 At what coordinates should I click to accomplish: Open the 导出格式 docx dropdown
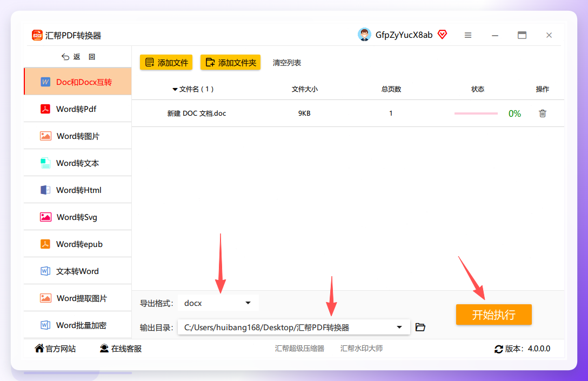[x=218, y=303]
